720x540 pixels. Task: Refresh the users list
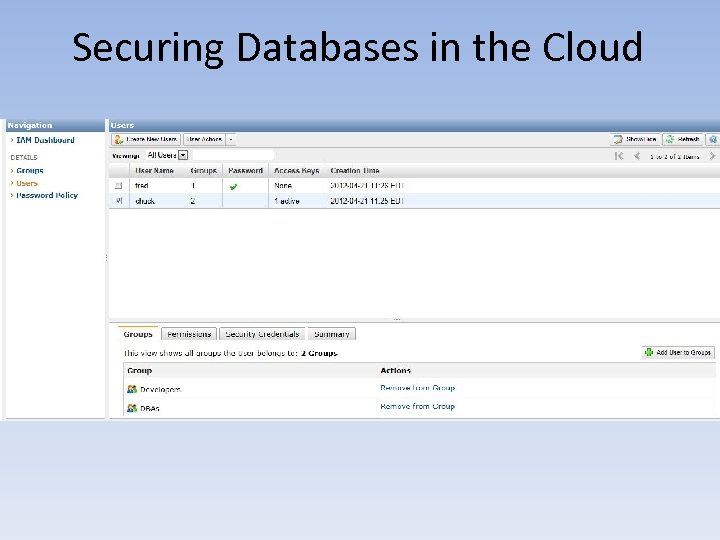click(683, 140)
